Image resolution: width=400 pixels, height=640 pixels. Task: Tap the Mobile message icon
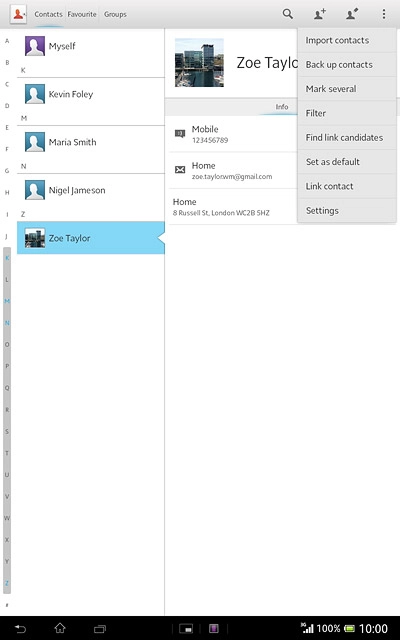[x=180, y=133]
